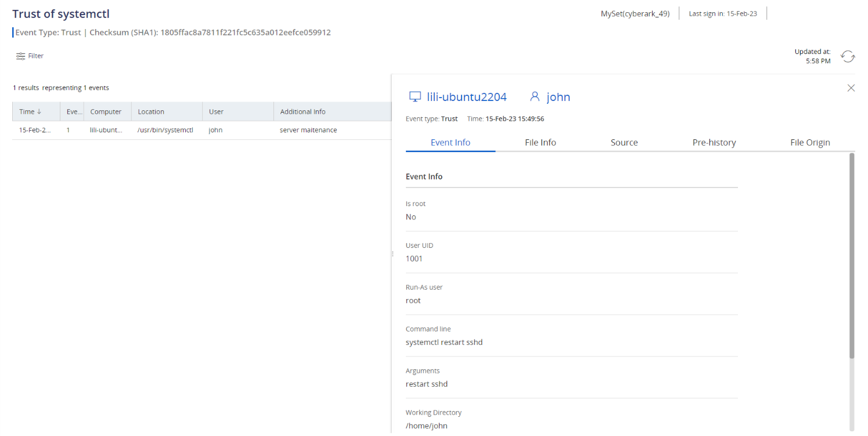The image size is (868, 436).
Task: Toggle sort on the Computer column header
Action: click(x=106, y=111)
